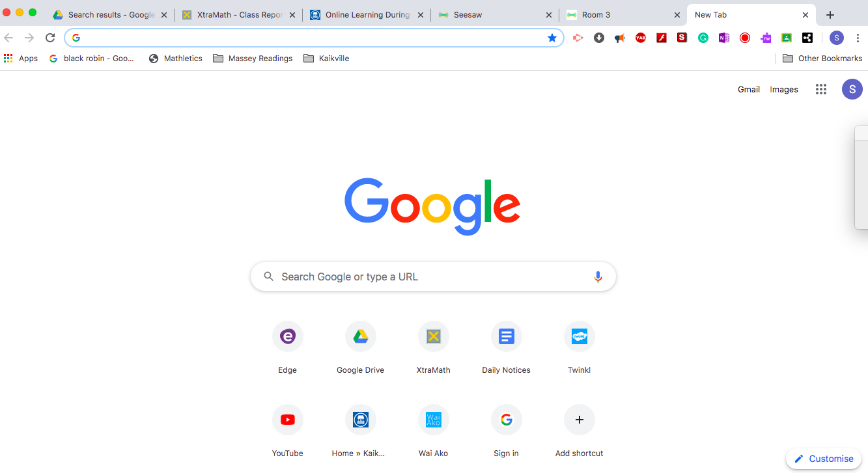Bookmark this page with the star icon
This screenshot has width=868, height=473.
coord(552,38)
